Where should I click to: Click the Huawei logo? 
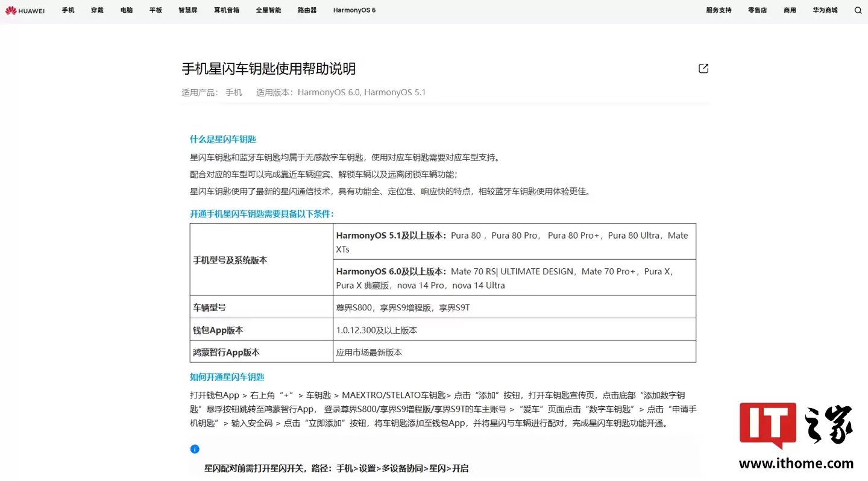[x=24, y=10]
